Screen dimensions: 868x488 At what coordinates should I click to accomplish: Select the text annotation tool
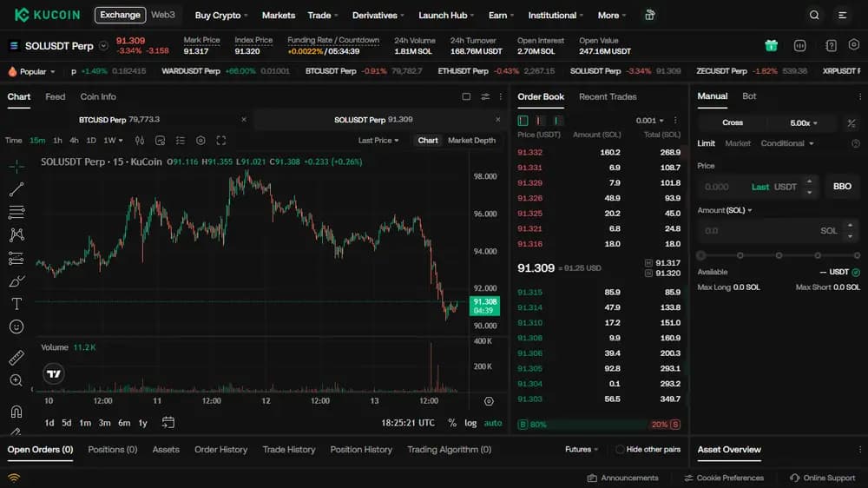(x=16, y=304)
